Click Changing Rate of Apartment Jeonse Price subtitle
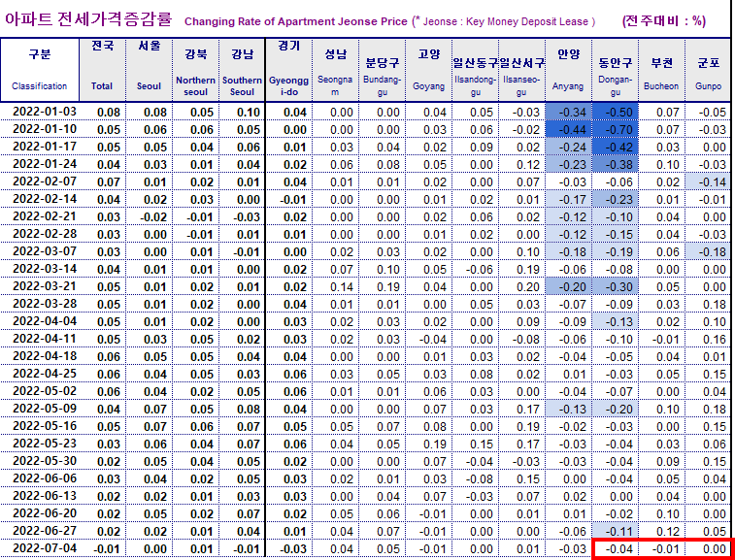The image size is (735, 560). (296, 21)
